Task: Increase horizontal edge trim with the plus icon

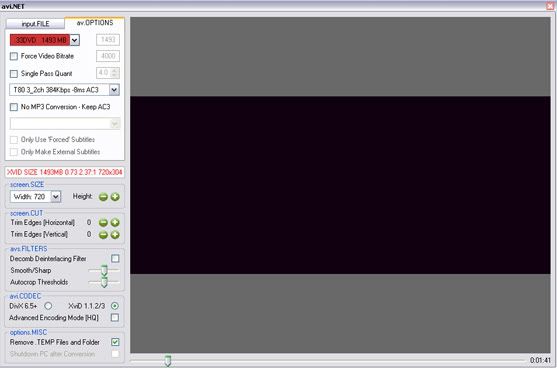Action: [115, 223]
